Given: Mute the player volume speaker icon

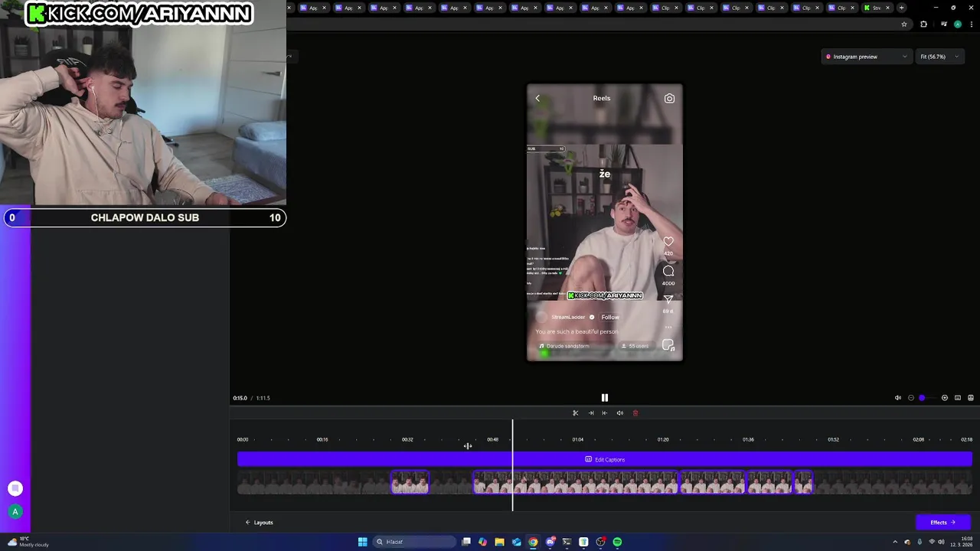Looking at the screenshot, I should 898,398.
